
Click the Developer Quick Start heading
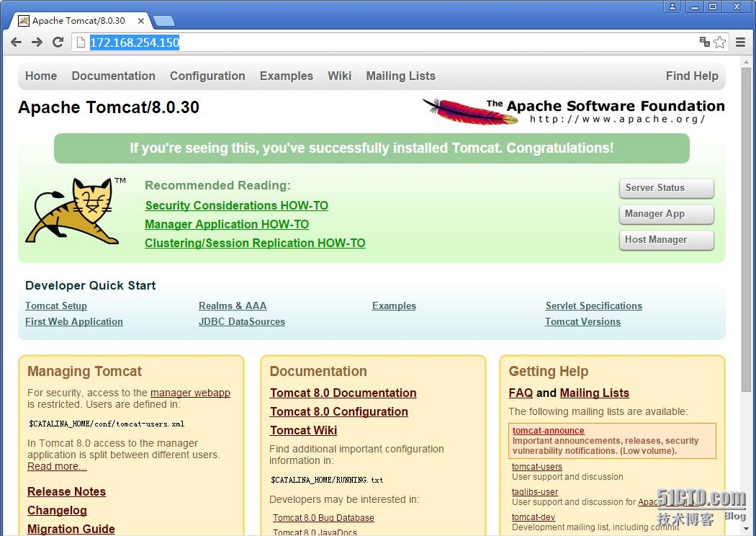pyautogui.click(x=90, y=285)
